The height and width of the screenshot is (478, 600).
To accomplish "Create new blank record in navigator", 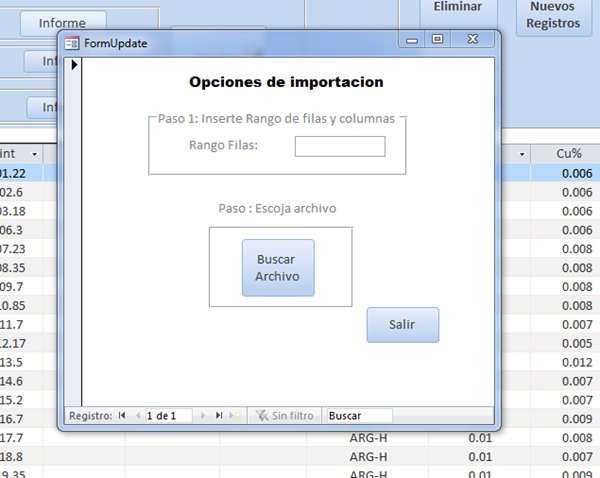I will coord(235,416).
